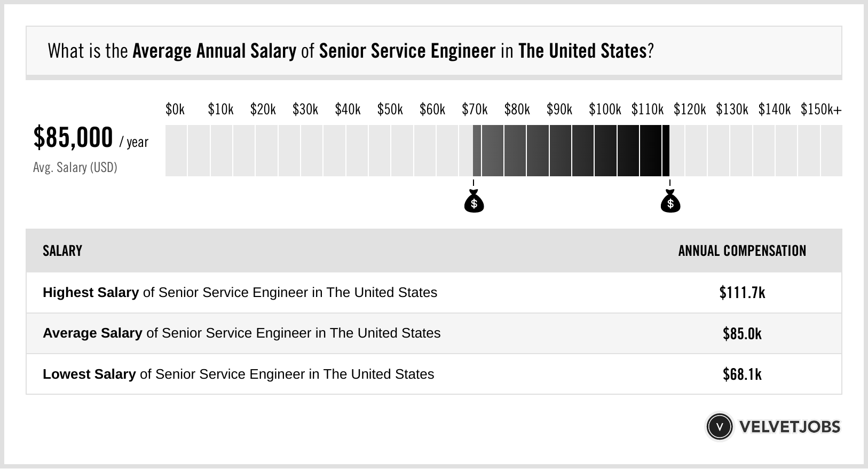
Task: Click the VelvetJobs circular logo icon
Action: 719,427
